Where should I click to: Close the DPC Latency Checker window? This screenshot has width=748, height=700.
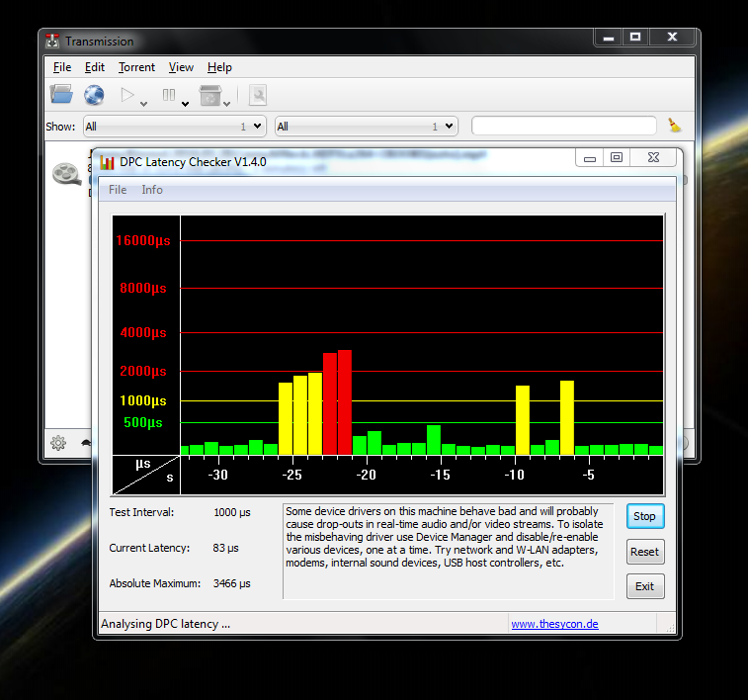(653, 158)
